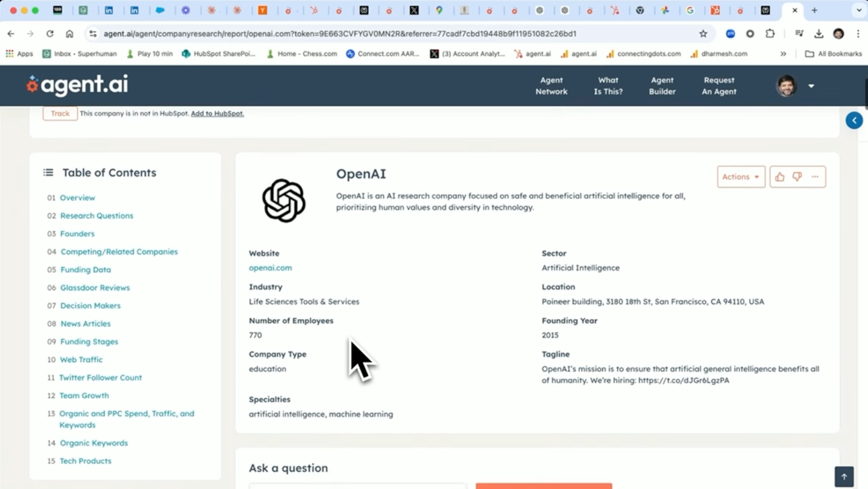Viewport: 868px width, 489px height.
Task: Click the scroll-to-top arrow button
Action: pos(844,476)
